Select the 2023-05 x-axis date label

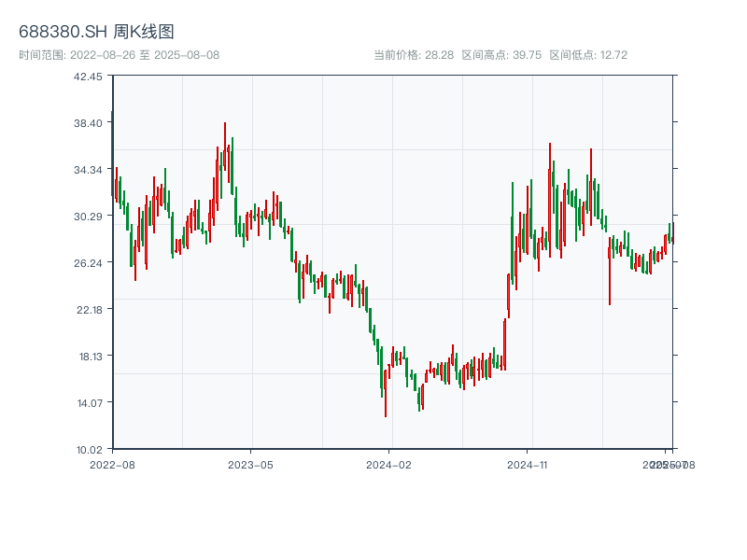point(250,464)
